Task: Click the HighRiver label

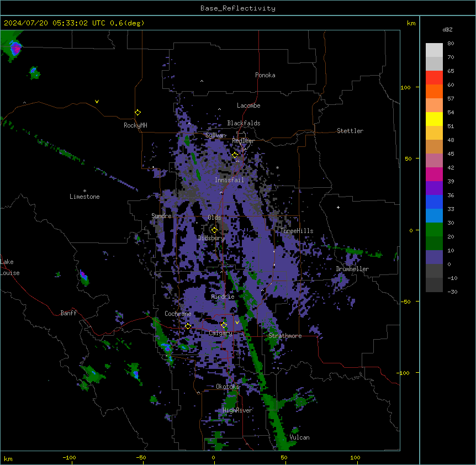Action: pos(237,410)
